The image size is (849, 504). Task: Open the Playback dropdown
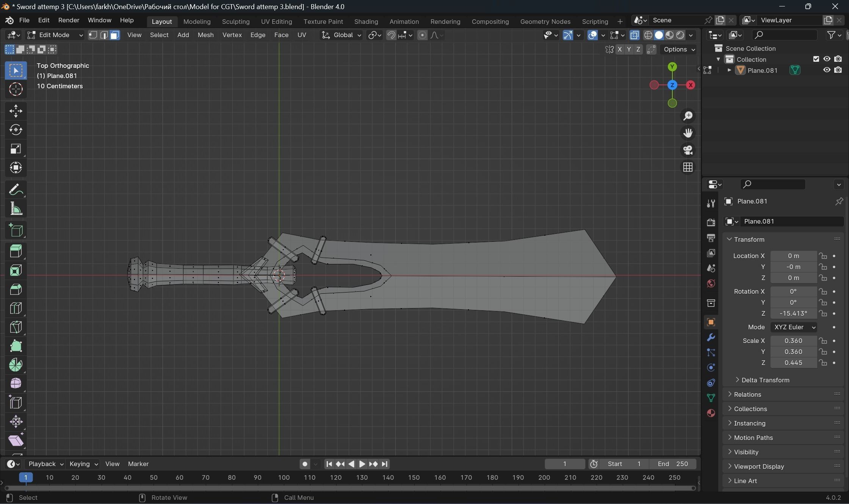coord(45,464)
